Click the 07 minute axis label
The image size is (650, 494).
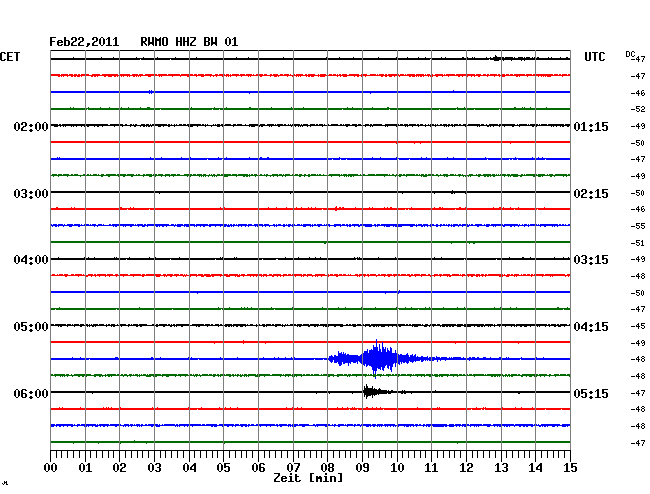(293, 467)
